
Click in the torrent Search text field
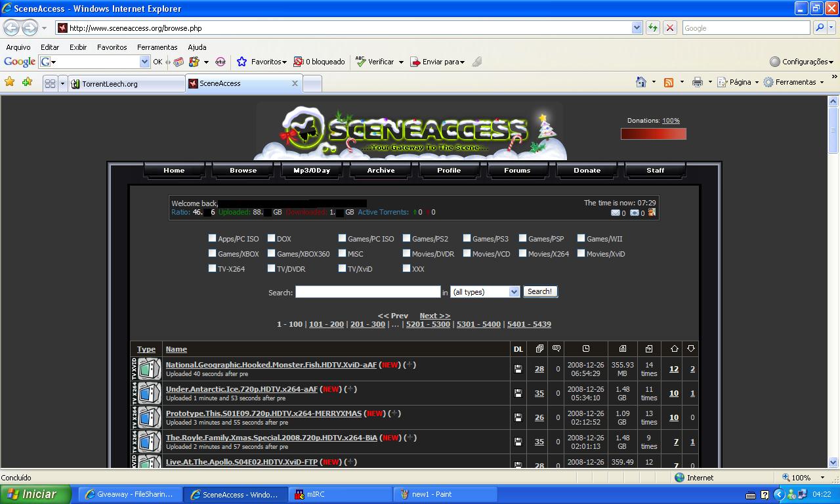367,291
